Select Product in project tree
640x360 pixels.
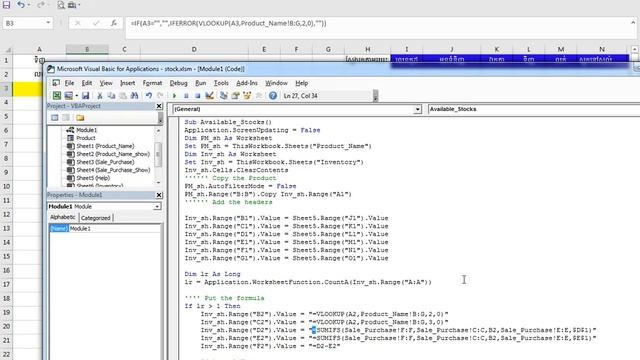[x=86, y=138]
